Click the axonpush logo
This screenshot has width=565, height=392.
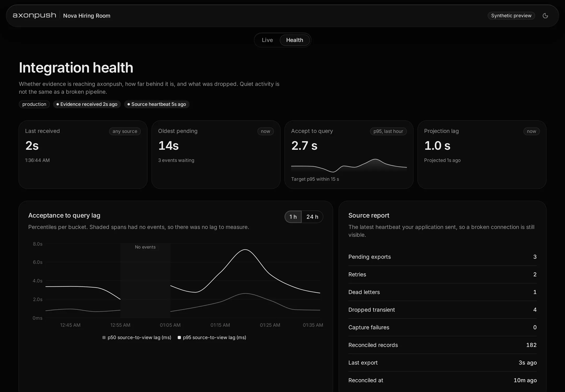(34, 15)
